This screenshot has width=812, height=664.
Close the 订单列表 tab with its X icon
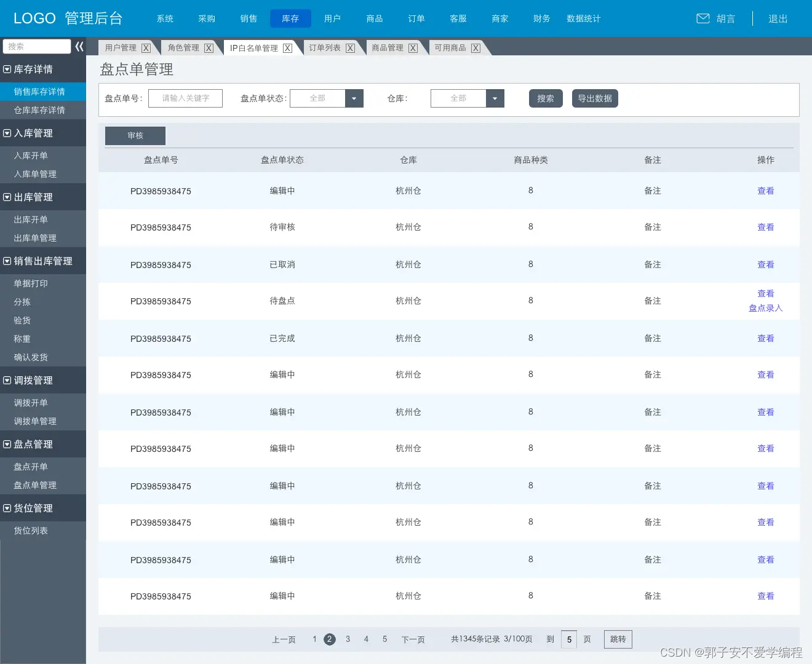click(x=350, y=48)
